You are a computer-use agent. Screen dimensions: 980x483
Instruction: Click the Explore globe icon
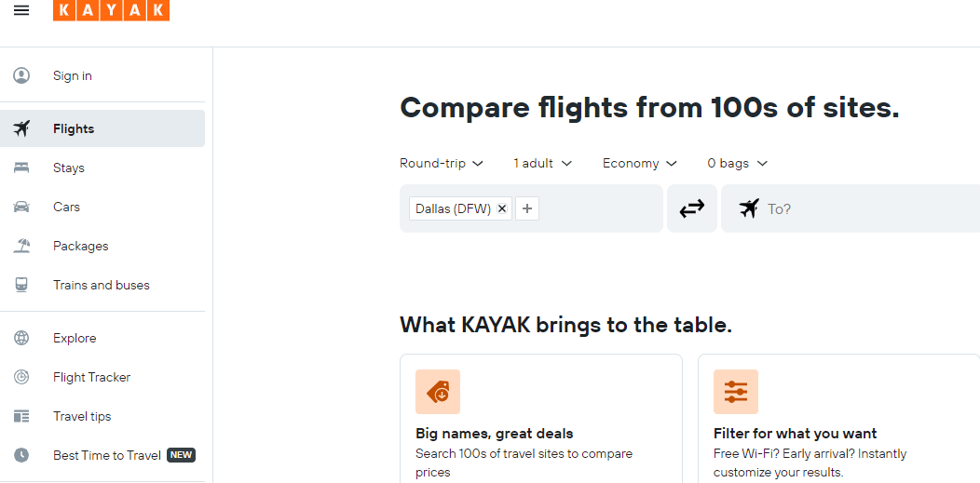point(21,338)
